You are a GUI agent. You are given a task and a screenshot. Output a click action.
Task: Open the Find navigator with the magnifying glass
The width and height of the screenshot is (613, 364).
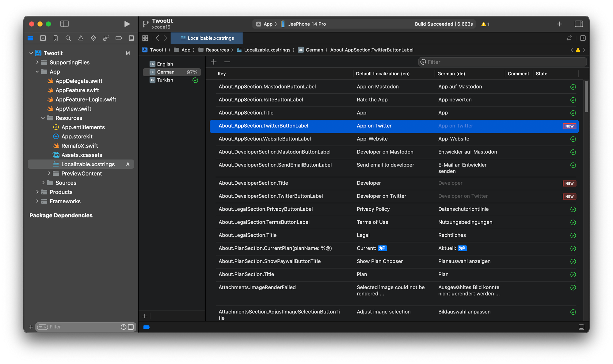(x=68, y=38)
